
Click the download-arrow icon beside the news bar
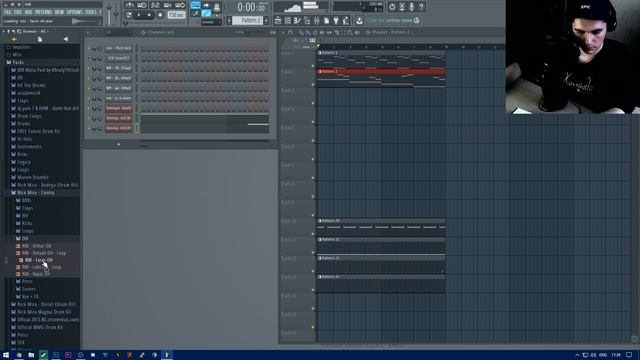pyautogui.click(x=359, y=20)
